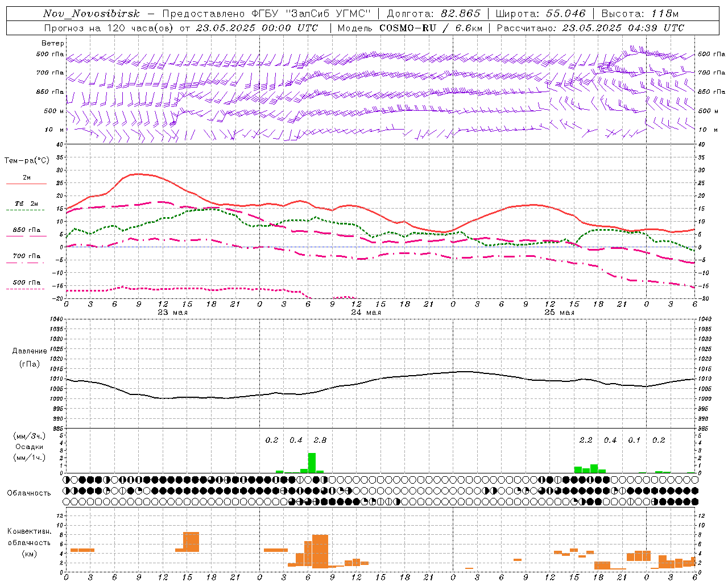728x582 pixels.
Task: Click the "Осадки" precipitation label
Action: point(30,447)
